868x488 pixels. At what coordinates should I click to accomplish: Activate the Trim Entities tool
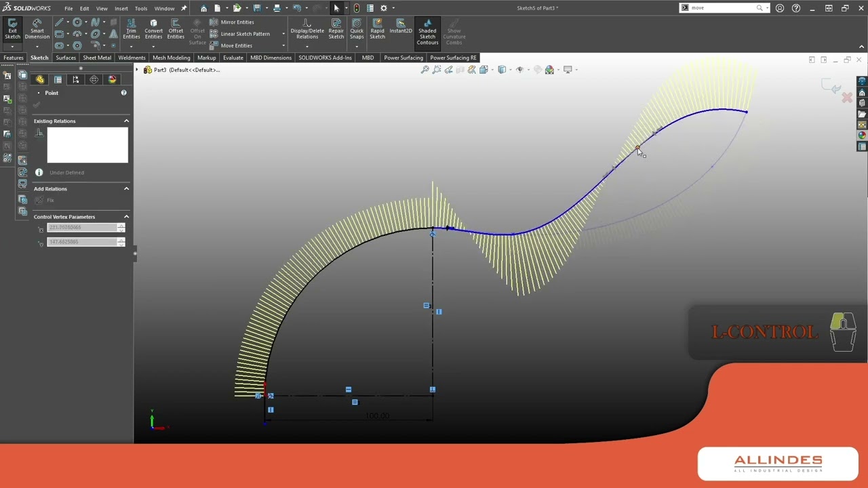click(x=131, y=30)
